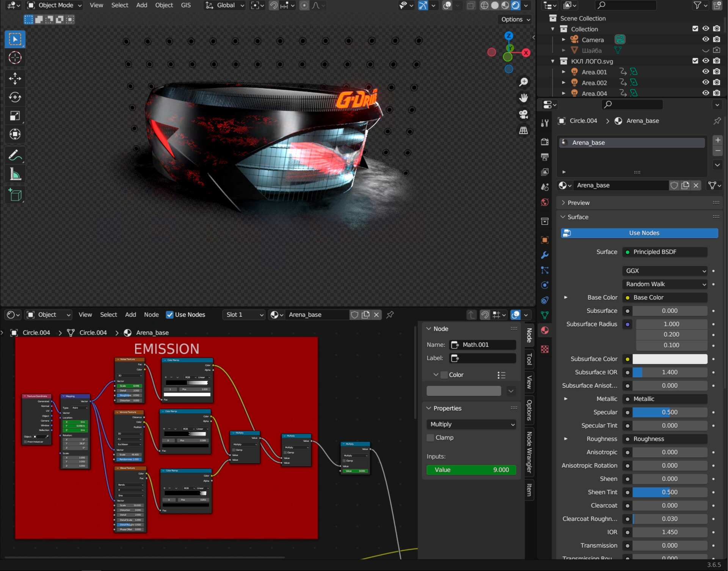Open Modifier properties wrench tab
Screen dimensions: 728x571
pos(545,255)
